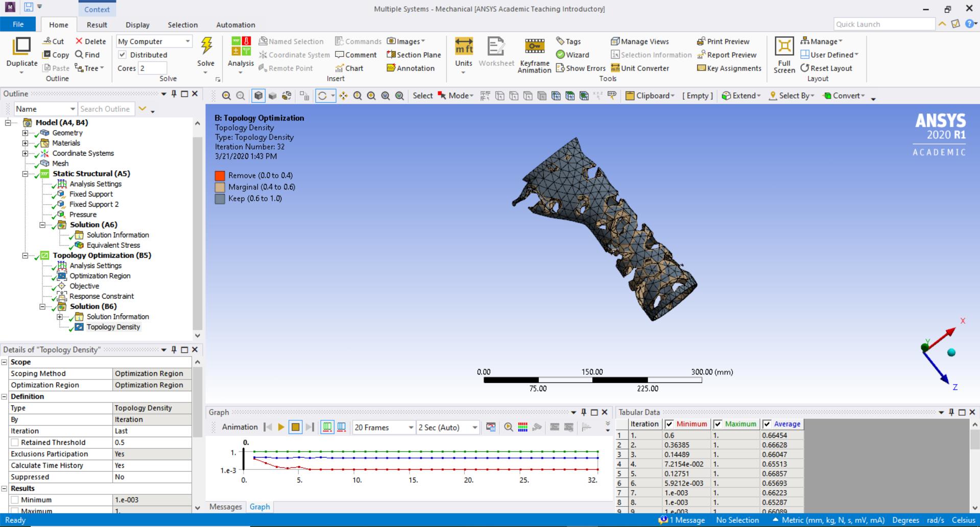The height and width of the screenshot is (527, 980).
Task: Toggle the Minimum checkbox under Results
Action: [x=15, y=500]
